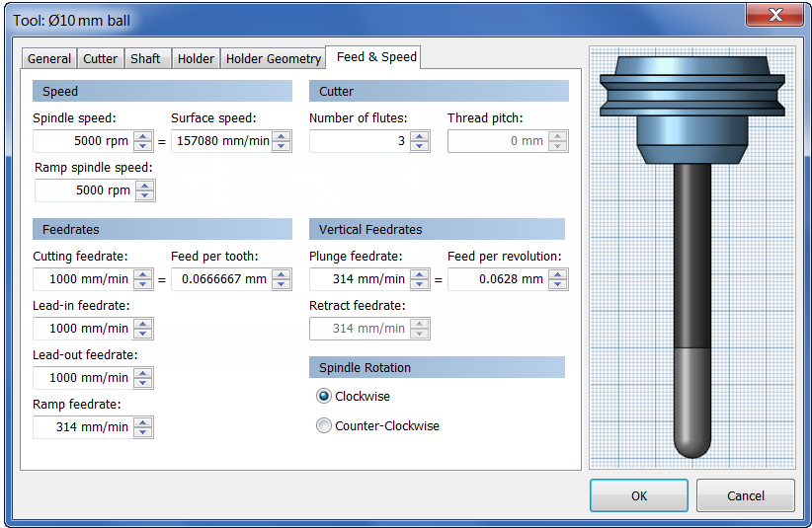Switch to the Holder tab
Screen dimensions: 812x528
pyautogui.click(x=196, y=58)
